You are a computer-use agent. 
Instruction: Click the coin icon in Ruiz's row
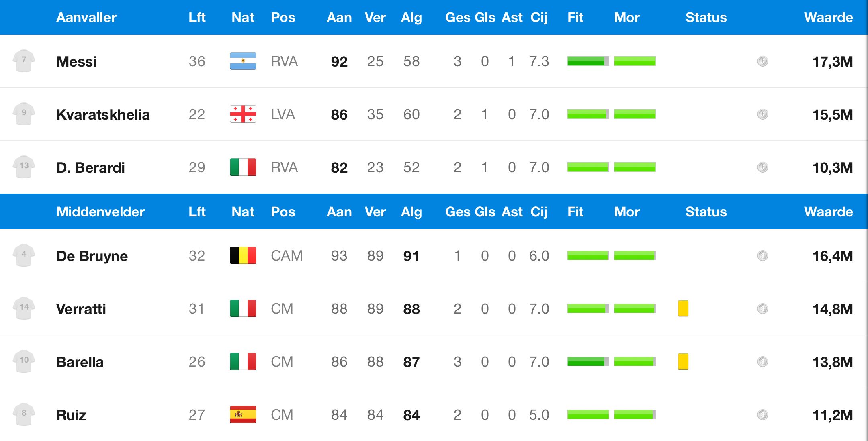[x=762, y=415]
